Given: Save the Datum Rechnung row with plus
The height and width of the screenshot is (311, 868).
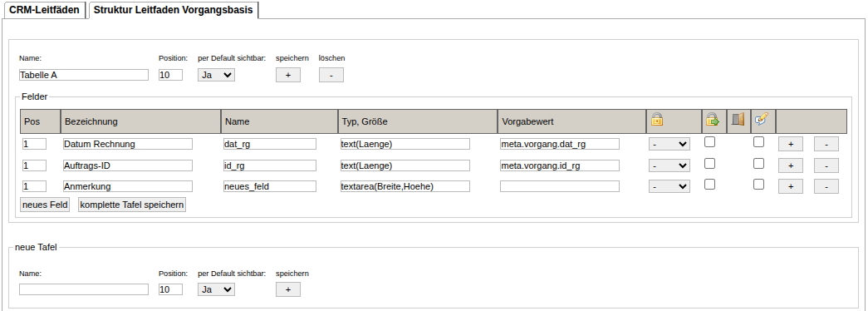Looking at the screenshot, I should coord(791,144).
